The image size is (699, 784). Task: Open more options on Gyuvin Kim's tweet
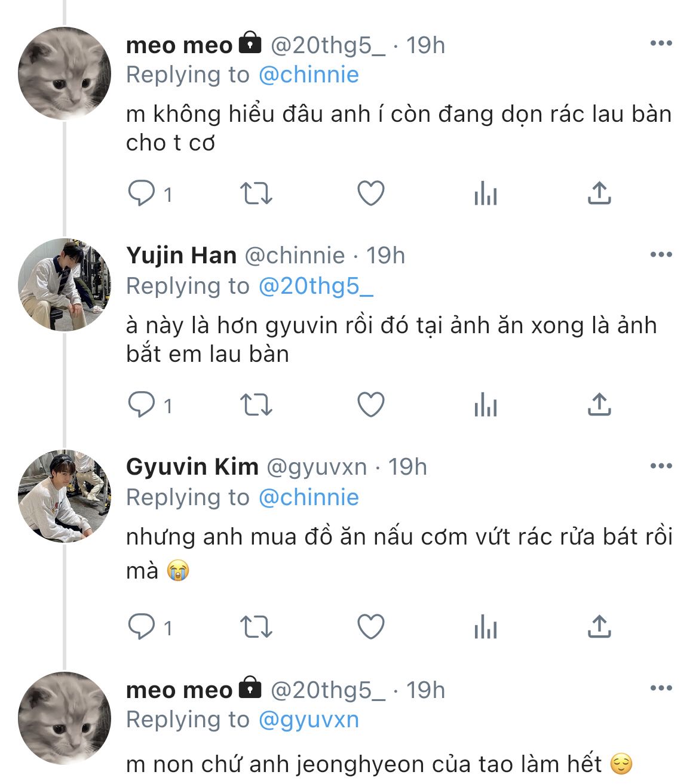click(x=661, y=466)
